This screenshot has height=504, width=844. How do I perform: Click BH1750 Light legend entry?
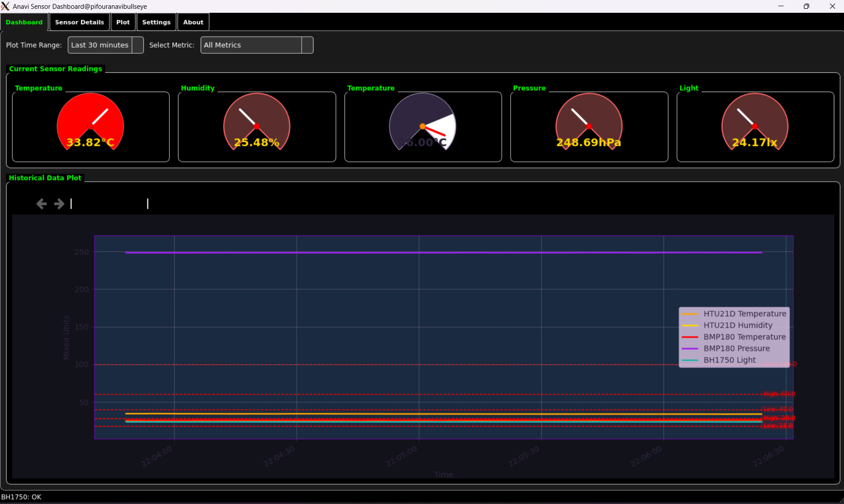pos(729,360)
